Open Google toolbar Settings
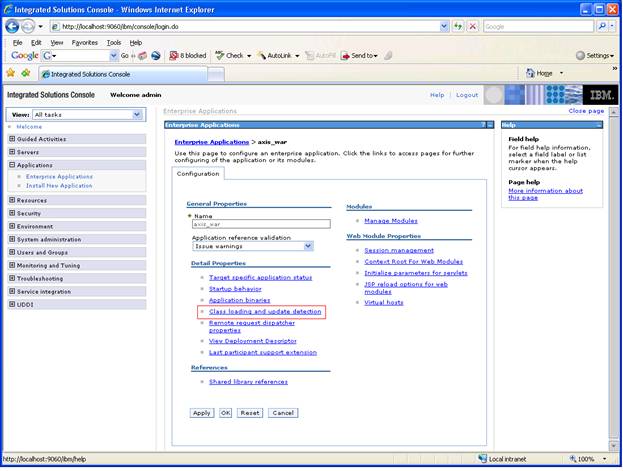The height and width of the screenshot is (471, 623). click(595, 56)
